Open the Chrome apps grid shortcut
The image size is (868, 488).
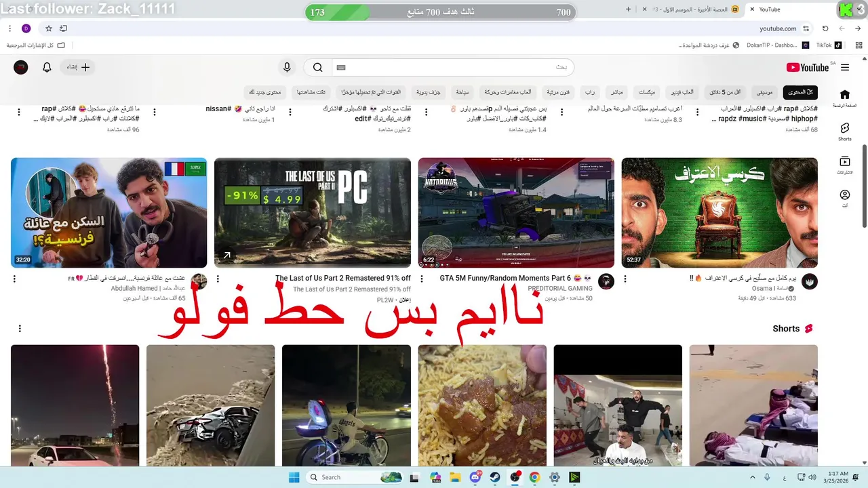pyautogui.click(x=859, y=45)
